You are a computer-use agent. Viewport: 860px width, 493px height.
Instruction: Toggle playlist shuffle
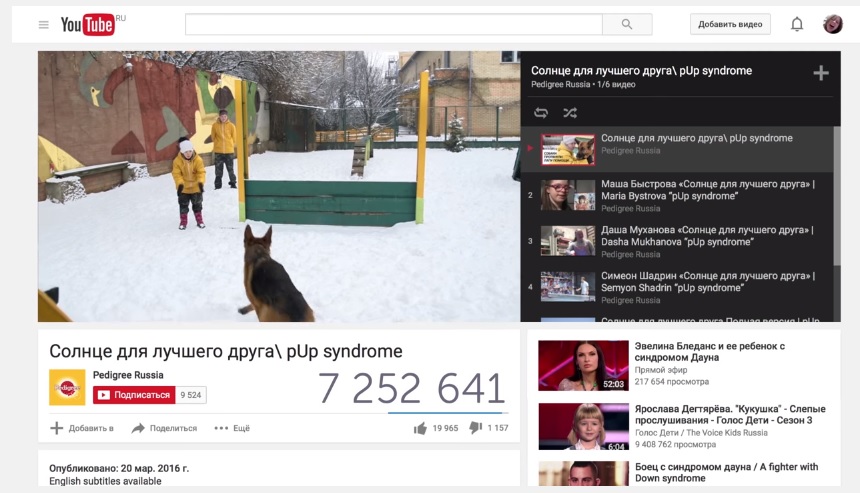(x=570, y=113)
